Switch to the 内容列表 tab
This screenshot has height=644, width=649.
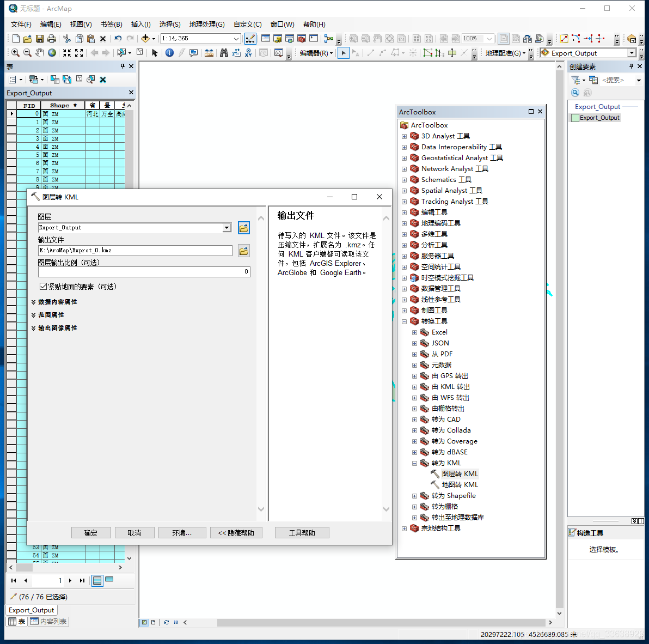[x=48, y=621]
